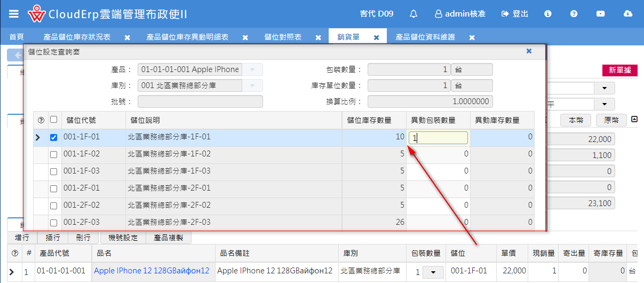644x283 pixels.
Task: Close the 儲位對照表 tab
Action: click(x=318, y=37)
